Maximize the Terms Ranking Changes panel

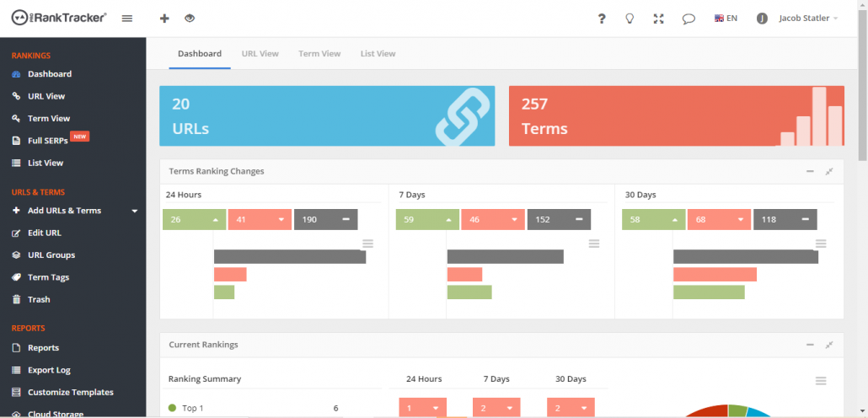pyautogui.click(x=829, y=172)
